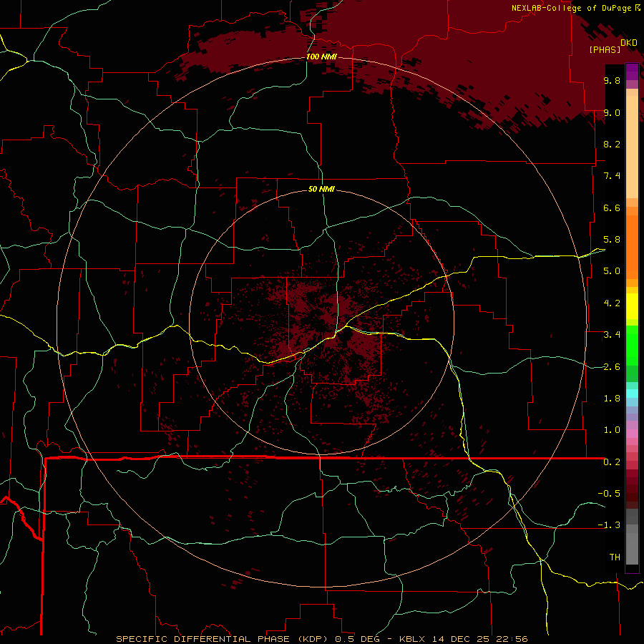Screen dimensions: 644x644
Task: Click the 9.0 scale value
Action: point(612,112)
